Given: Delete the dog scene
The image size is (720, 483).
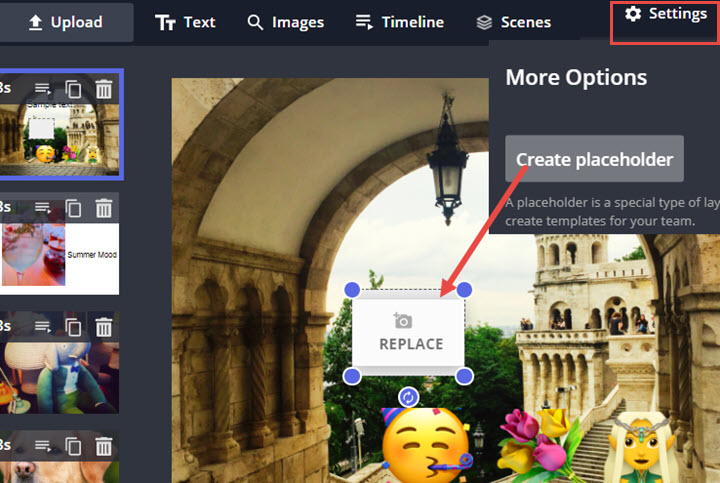Looking at the screenshot, I should 104,446.
